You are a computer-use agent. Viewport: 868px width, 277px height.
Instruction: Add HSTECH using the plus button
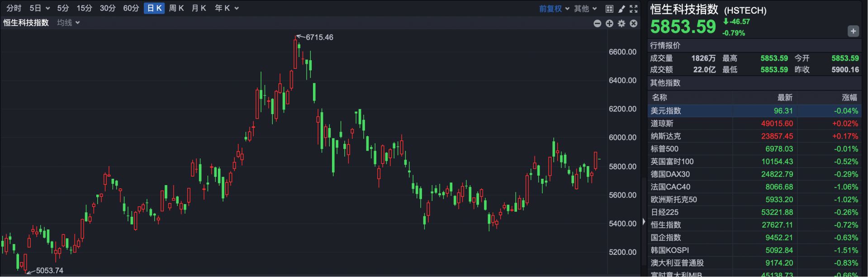click(853, 31)
